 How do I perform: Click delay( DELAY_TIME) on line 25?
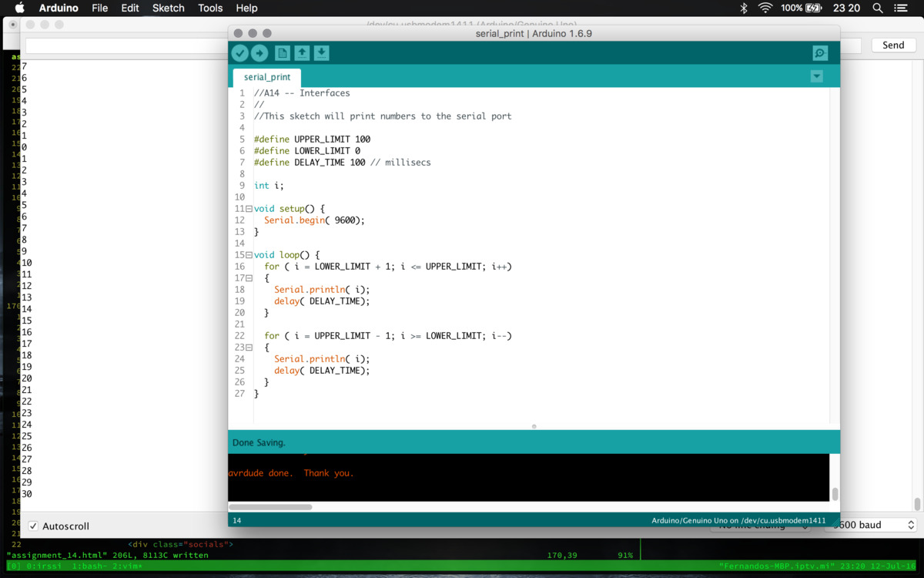(322, 371)
